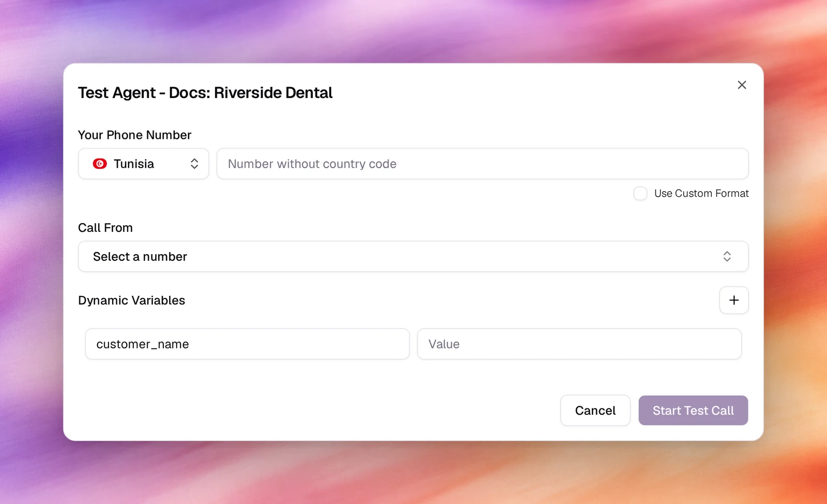The width and height of the screenshot is (827, 504).
Task: Close the Test Agent dialog
Action: (x=742, y=85)
